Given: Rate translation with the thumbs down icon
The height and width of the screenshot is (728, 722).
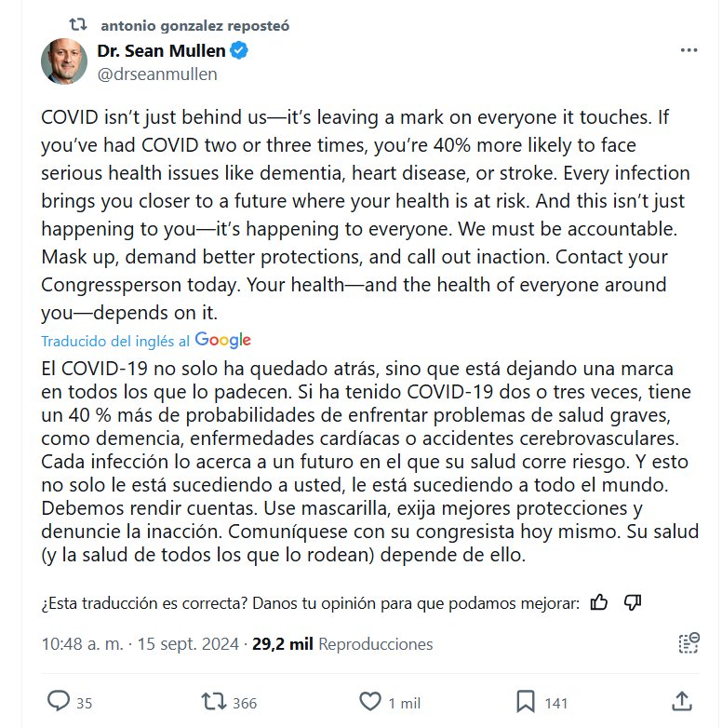Looking at the screenshot, I should click(633, 602).
